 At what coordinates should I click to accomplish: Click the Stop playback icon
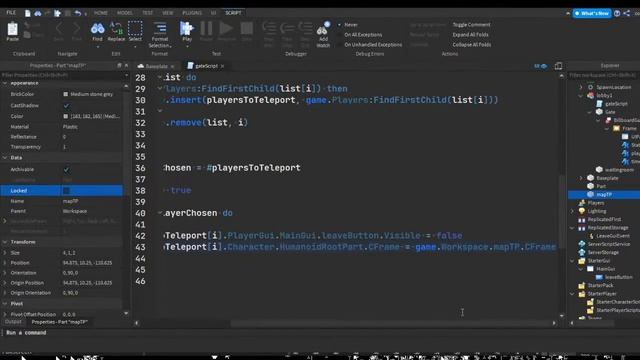pyautogui.click(x=247, y=29)
